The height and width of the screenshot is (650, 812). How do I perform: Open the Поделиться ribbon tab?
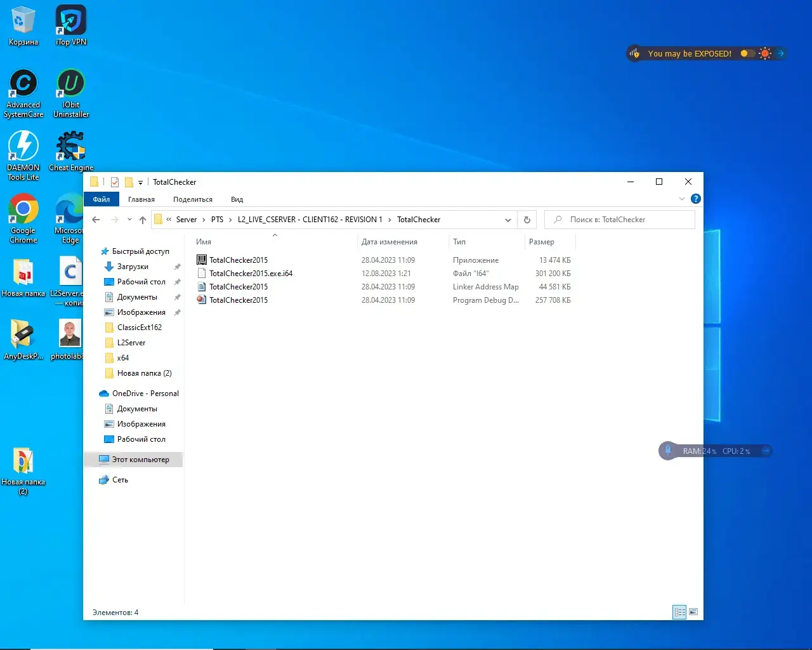(x=193, y=199)
